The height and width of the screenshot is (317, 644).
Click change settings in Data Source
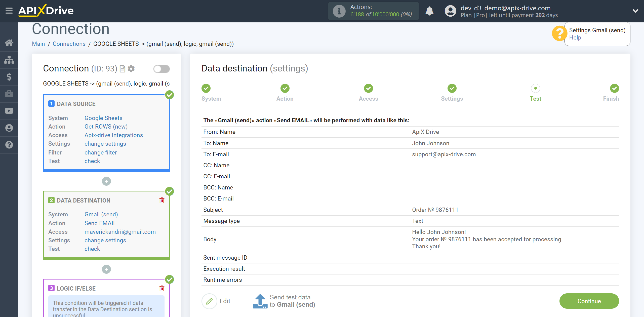coord(105,144)
